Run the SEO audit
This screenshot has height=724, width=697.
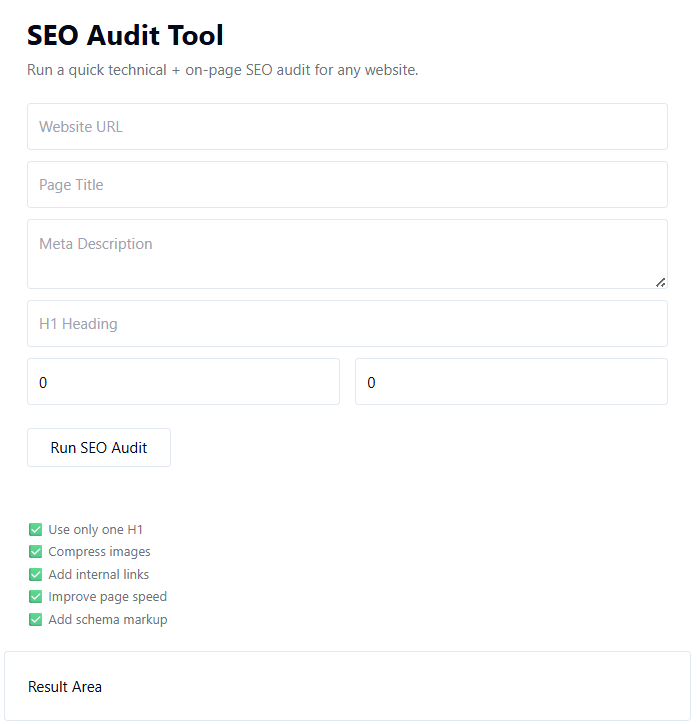coord(99,448)
